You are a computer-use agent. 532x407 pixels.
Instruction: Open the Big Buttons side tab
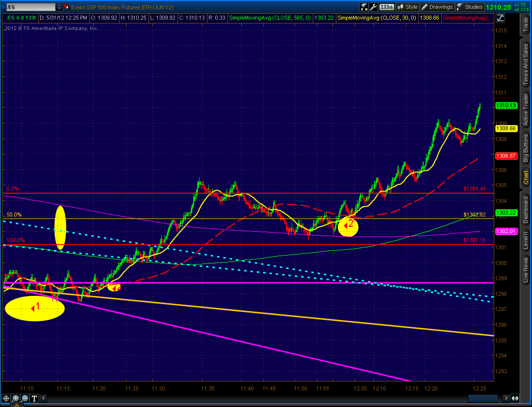(526, 148)
